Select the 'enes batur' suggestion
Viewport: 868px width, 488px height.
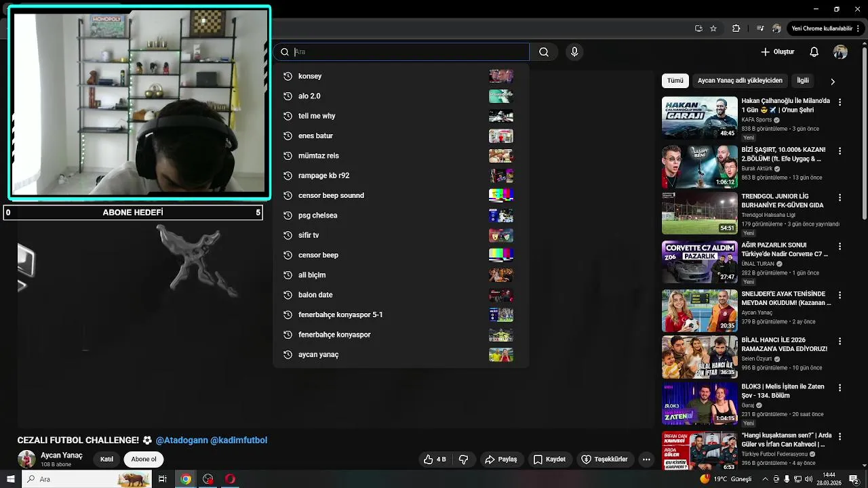click(401, 136)
